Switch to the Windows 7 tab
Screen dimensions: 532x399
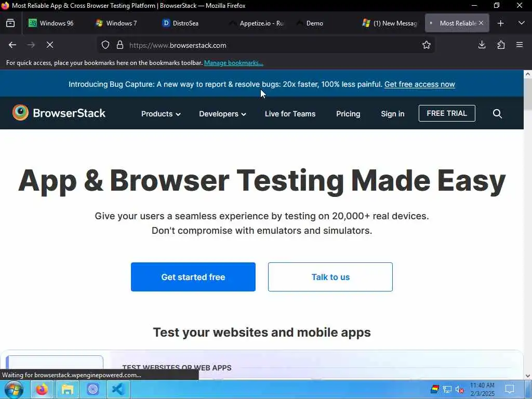pos(119,23)
